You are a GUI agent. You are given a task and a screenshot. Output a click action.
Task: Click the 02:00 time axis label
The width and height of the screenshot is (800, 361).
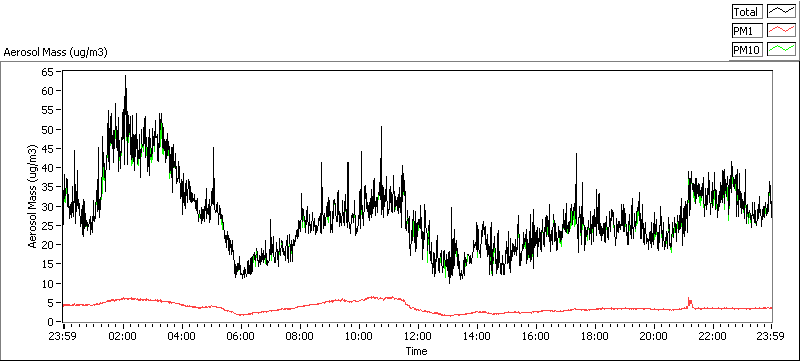click(123, 337)
